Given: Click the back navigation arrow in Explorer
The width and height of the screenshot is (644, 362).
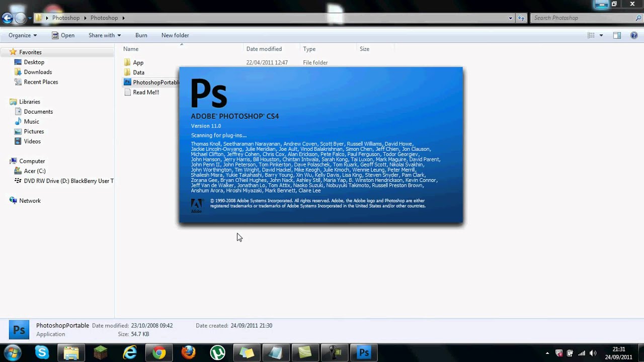Looking at the screenshot, I should click(x=7, y=18).
